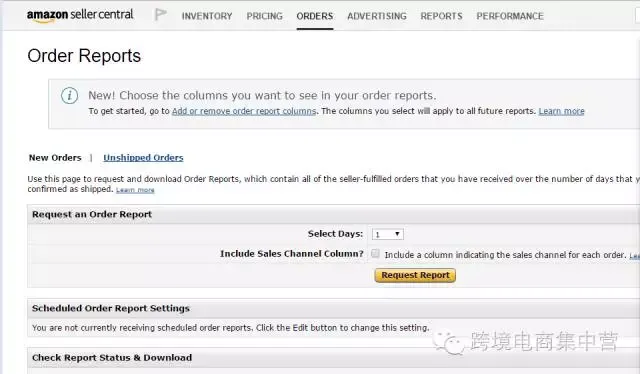Click the flag icon in header
This screenshot has height=374, width=640.
point(160,15)
